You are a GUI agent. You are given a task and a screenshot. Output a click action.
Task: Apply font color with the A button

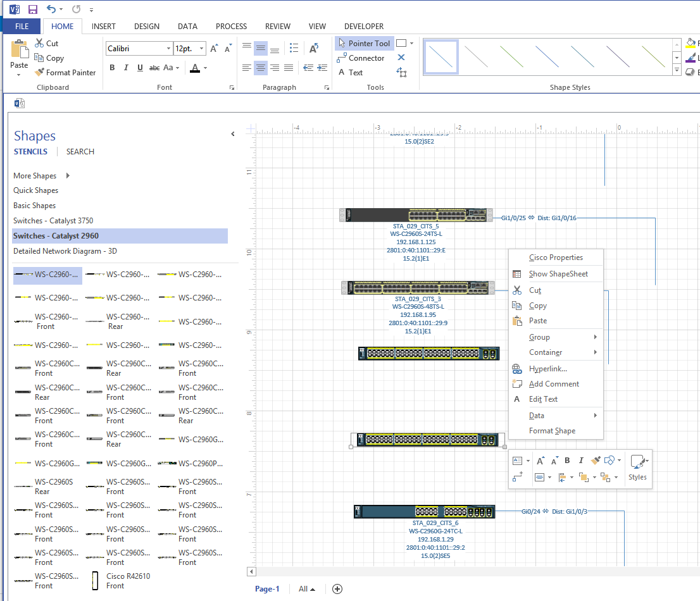tap(195, 68)
